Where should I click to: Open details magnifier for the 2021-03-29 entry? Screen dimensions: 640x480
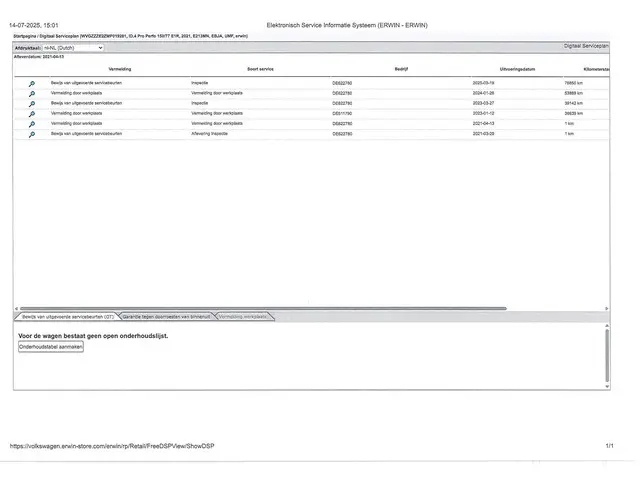(32, 134)
